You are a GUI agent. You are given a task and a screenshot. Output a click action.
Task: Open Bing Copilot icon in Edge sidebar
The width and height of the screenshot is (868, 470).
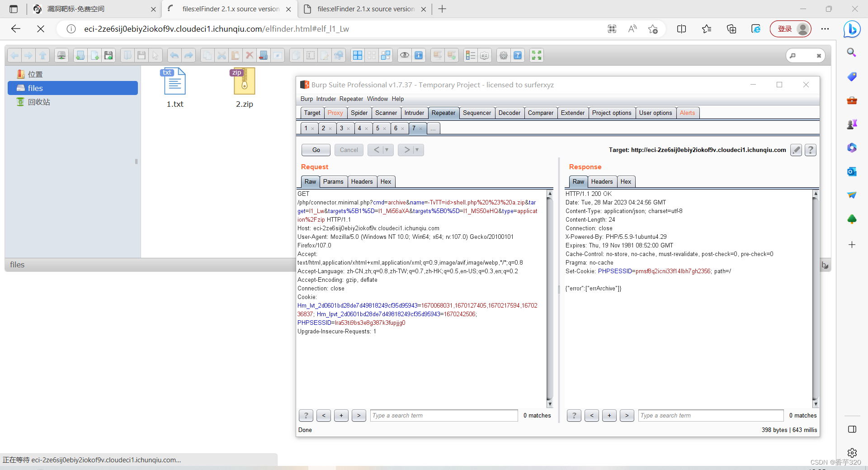(852, 29)
